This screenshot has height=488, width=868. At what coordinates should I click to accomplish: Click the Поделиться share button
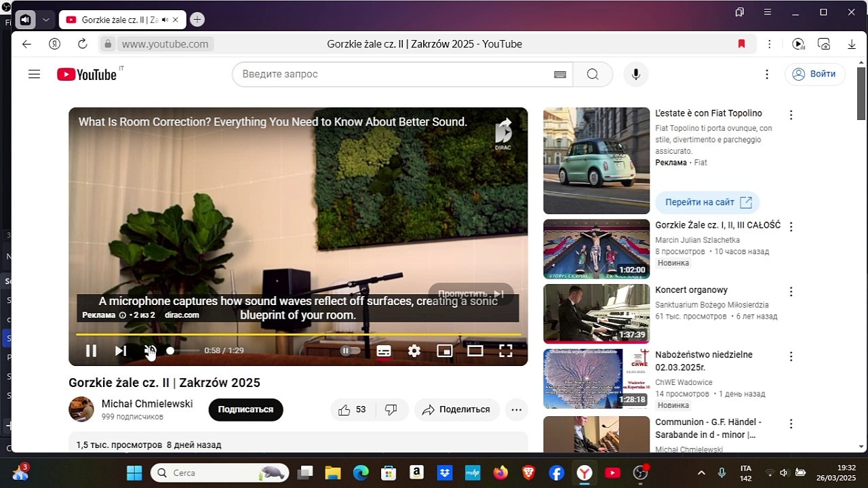click(457, 409)
